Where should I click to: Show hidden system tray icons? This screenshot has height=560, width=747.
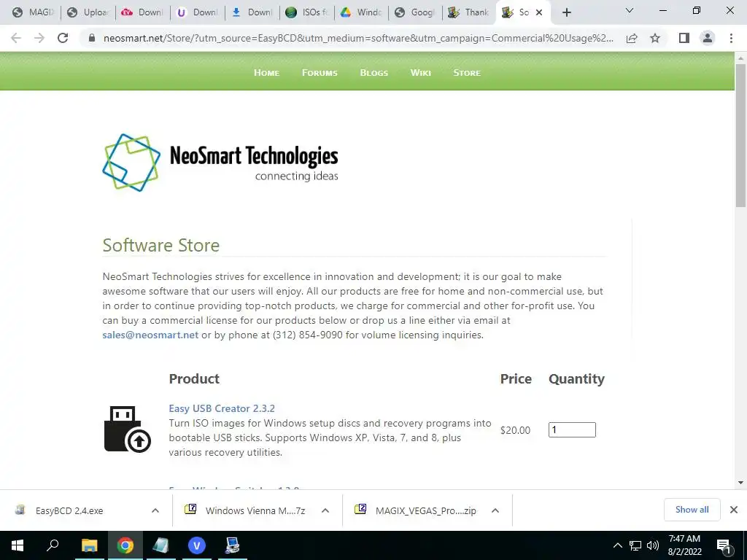[617, 545]
